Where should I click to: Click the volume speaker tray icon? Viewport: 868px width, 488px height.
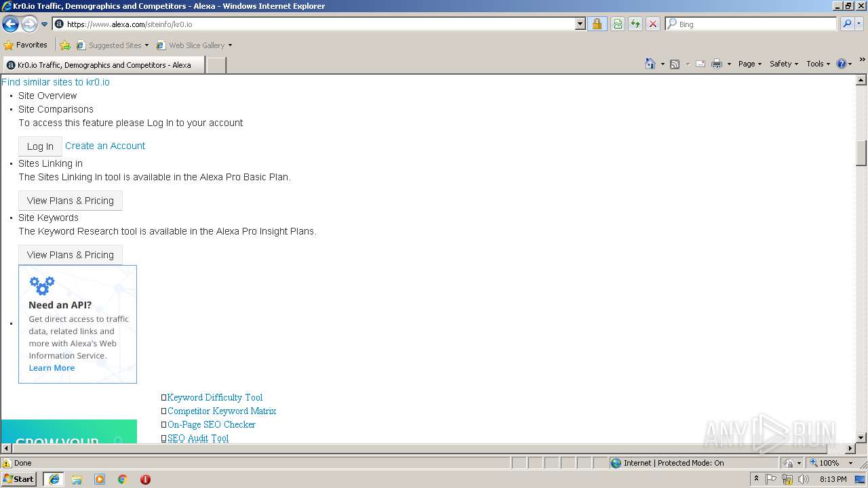(x=804, y=479)
